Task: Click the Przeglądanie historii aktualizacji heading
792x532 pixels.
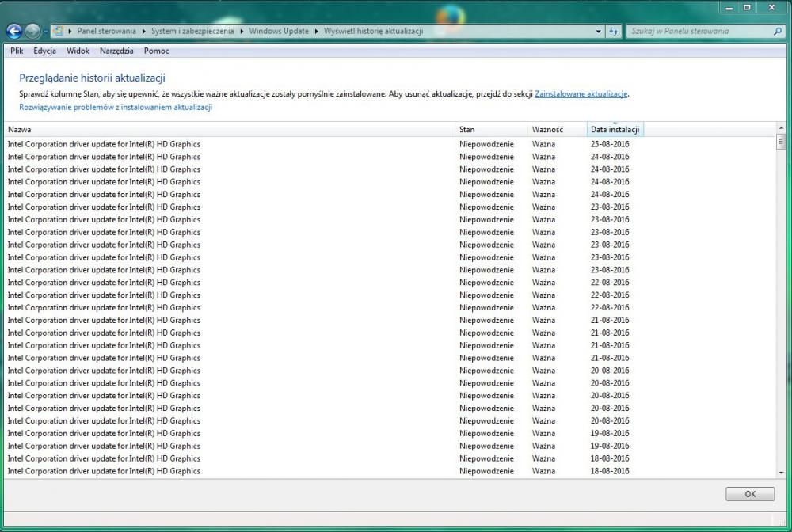Action: point(93,78)
